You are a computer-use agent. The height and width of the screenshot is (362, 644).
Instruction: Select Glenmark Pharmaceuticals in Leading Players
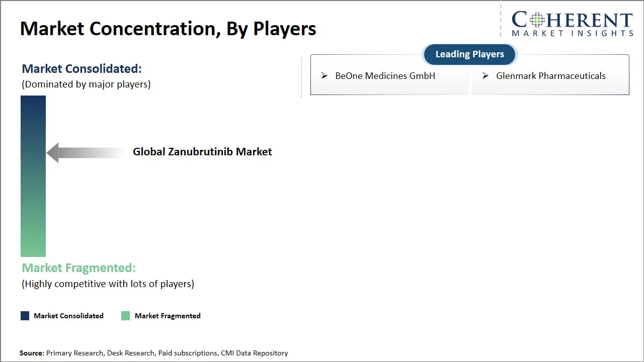pyautogui.click(x=550, y=76)
